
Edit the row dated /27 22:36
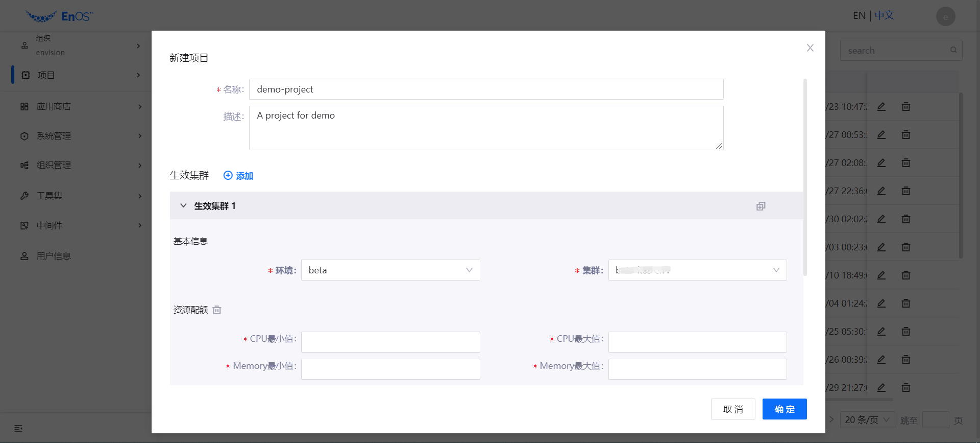click(x=881, y=191)
